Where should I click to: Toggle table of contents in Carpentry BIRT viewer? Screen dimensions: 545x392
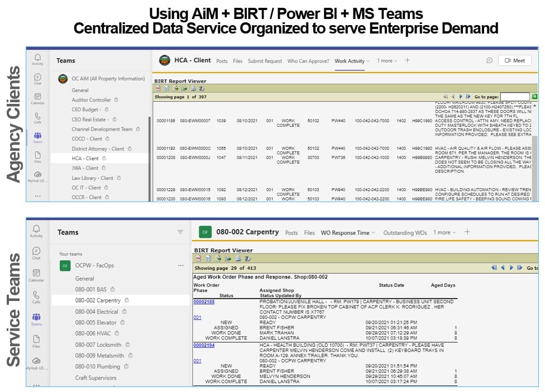[x=198, y=258]
